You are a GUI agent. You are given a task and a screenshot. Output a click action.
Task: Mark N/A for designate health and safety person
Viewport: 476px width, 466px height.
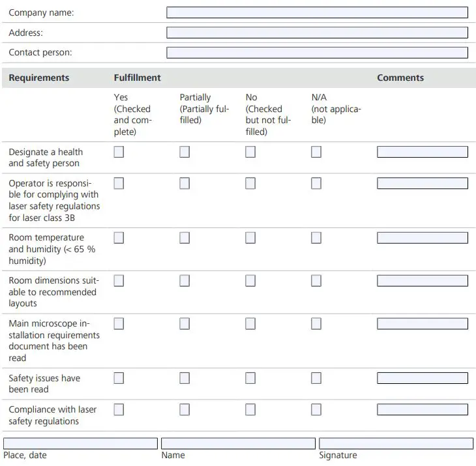[316, 152]
